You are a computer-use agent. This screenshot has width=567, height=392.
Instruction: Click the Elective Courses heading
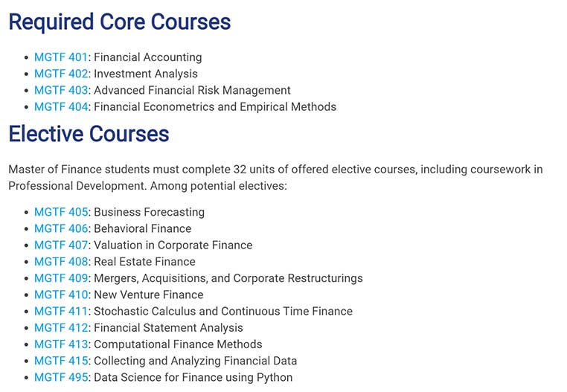[89, 134]
